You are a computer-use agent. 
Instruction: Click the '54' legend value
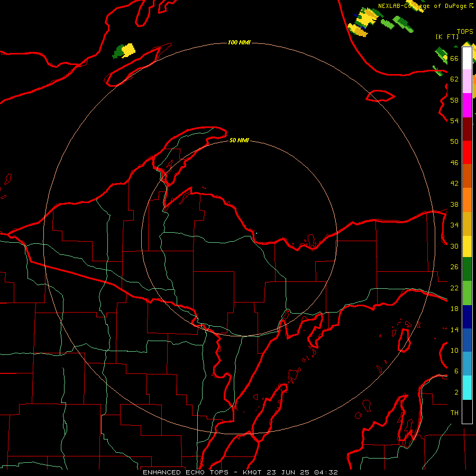454,121
